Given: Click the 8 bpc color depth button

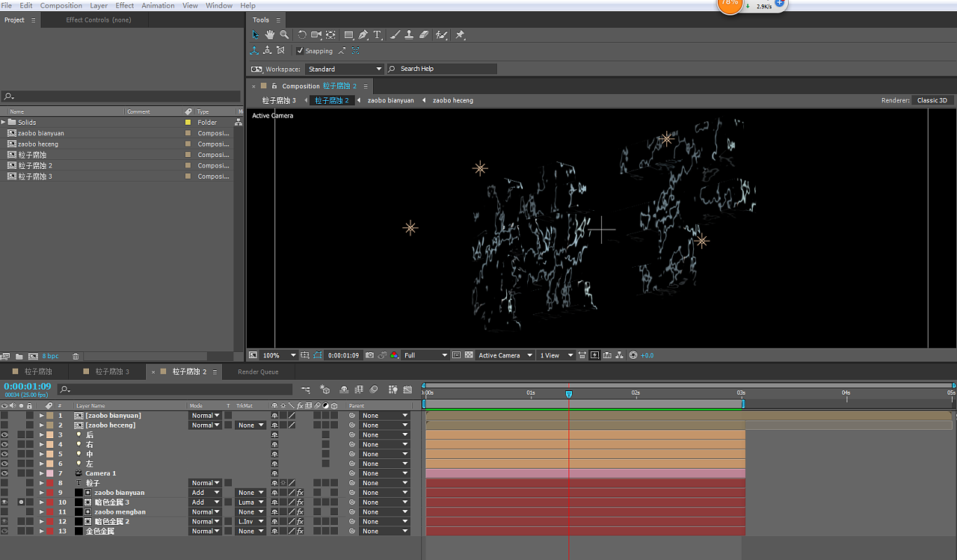Looking at the screenshot, I should 50,357.
